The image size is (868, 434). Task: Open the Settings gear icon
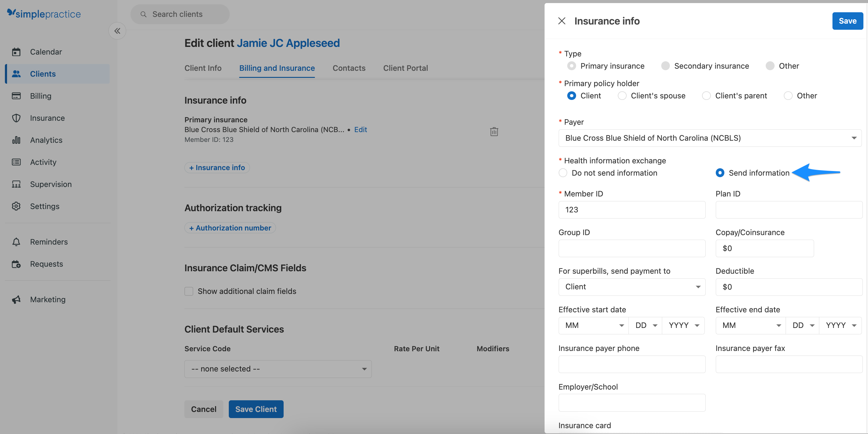tap(16, 206)
